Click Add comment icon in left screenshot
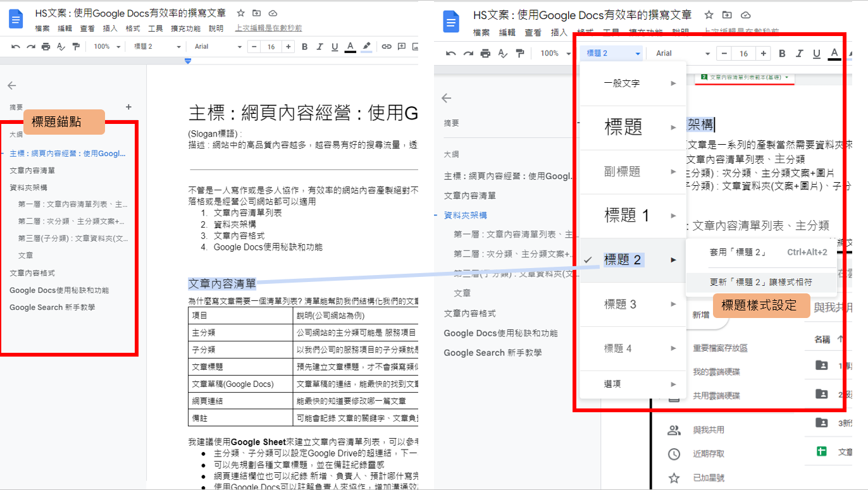The width and height of the screenshot is (868, 490). point(401,47)
